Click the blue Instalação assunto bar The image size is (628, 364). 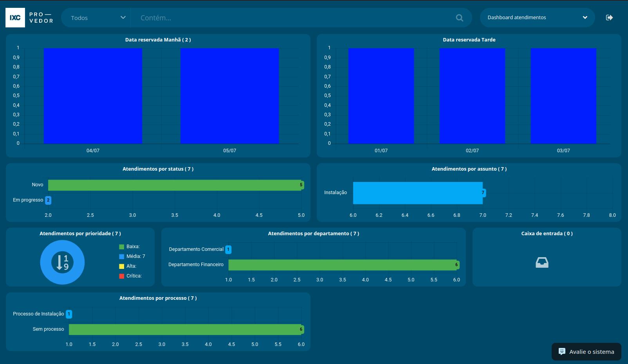pos(418,193)
